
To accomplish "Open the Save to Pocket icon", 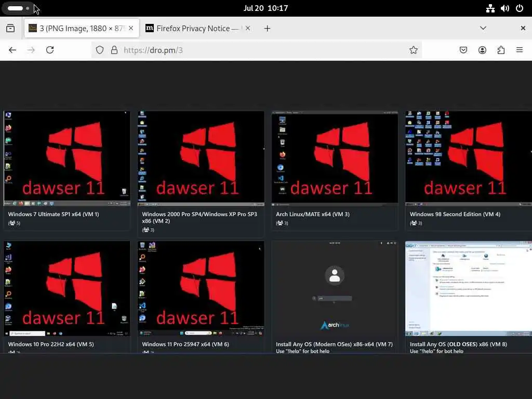I will [x=463, y=50].
